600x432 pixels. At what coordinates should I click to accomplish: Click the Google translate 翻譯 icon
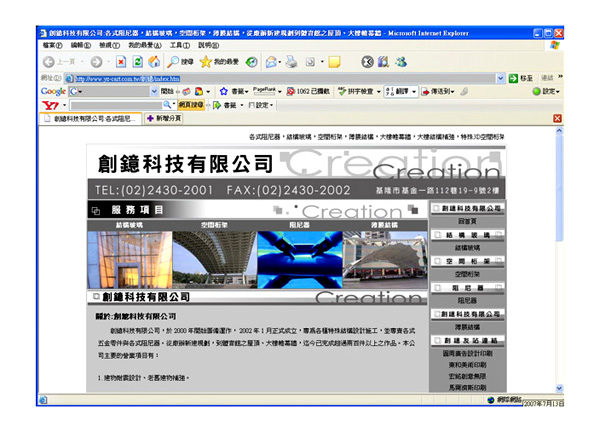(389, 91)
